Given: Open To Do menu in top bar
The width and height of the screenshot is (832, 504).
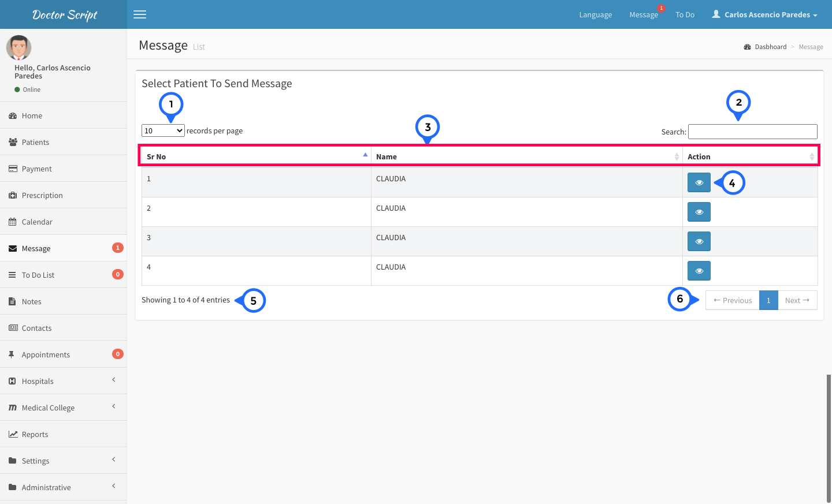Looking at the screenshot, I should [x=685, y=14].
